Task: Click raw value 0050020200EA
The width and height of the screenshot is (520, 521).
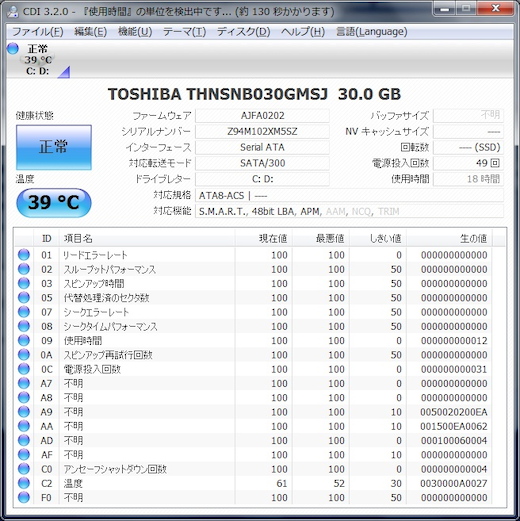Action: (x=454, y=412)
